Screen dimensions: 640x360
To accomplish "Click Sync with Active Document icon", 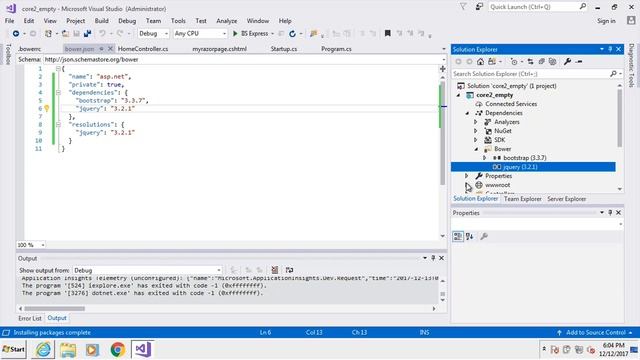I will pos(530,62).
